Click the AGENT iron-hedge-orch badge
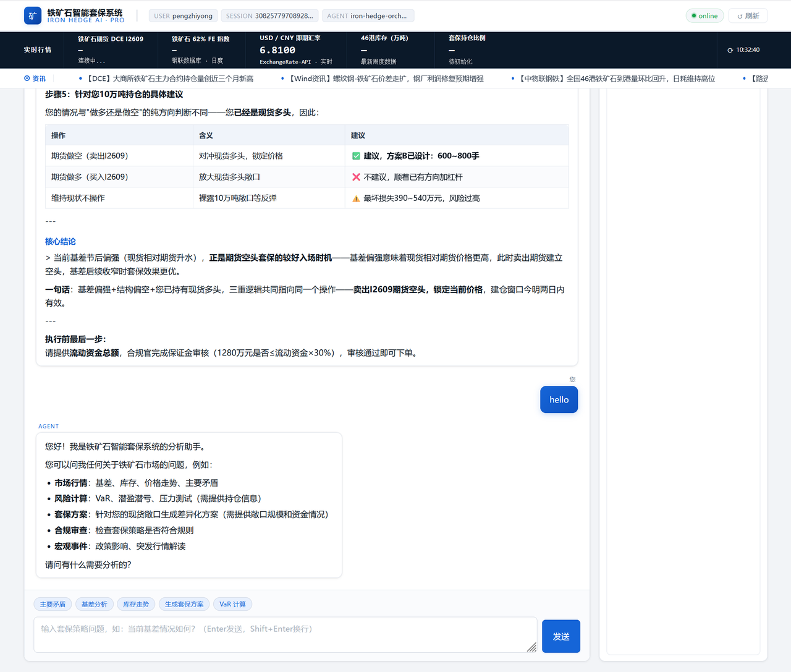The height and width of the screenshot is (672, 791). (368, 16)
